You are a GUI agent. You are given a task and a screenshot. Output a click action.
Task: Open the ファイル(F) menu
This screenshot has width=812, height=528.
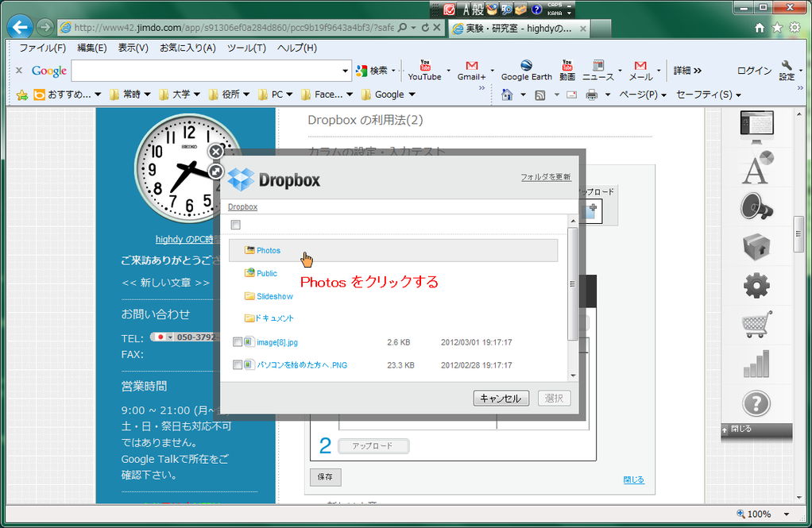point(42,48)
